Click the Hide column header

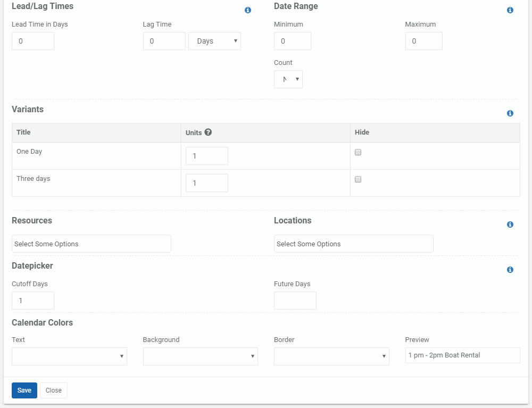coord(362,132)
